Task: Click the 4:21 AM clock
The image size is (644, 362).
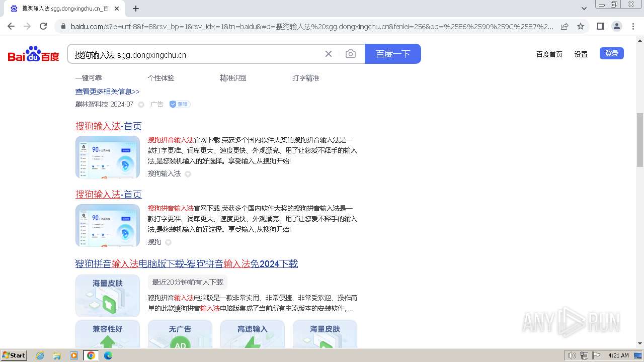Action: tap(618, 355)
